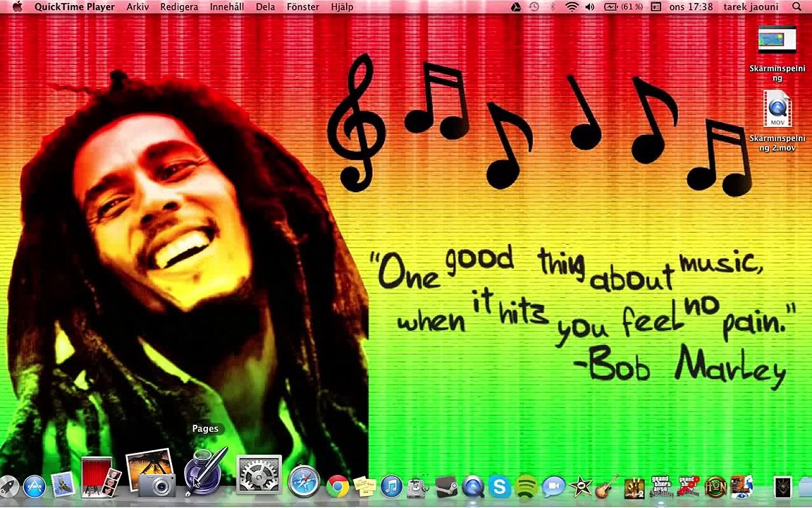
Task: Launch iMovie star icon in Dock
Action: pyautogui.click(x=581, y=487)
